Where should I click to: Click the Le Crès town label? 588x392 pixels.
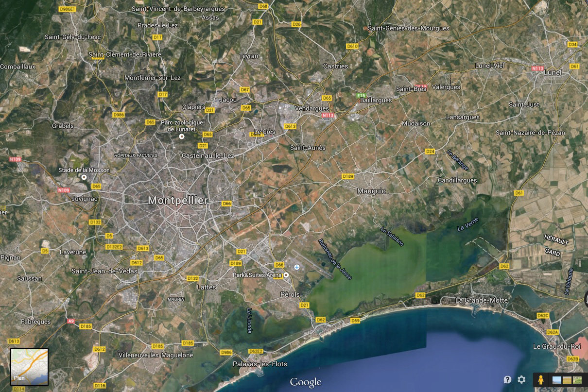pyautogui.click(x=264, y=132)
